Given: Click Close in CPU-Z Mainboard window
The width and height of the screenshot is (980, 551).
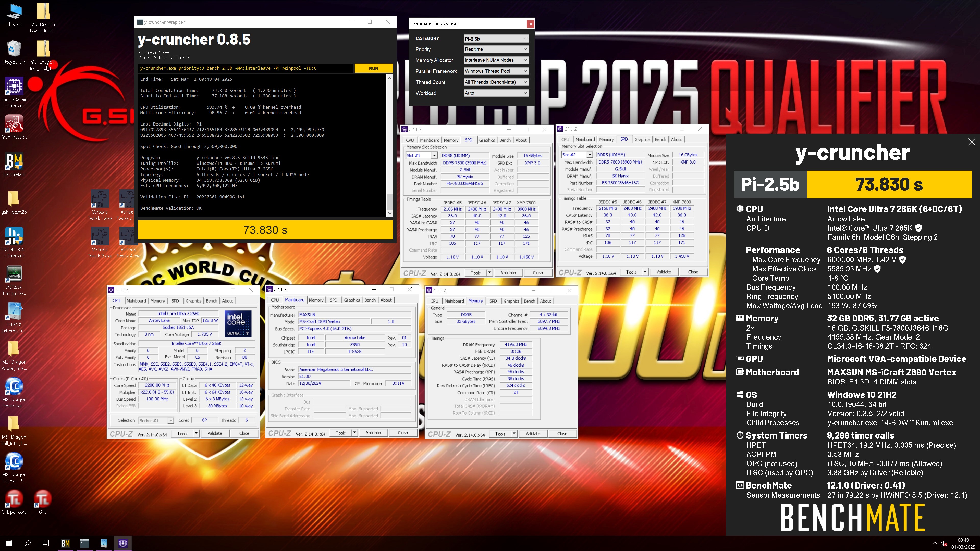Looking at the screenshot, I should (x=402, y=432).
